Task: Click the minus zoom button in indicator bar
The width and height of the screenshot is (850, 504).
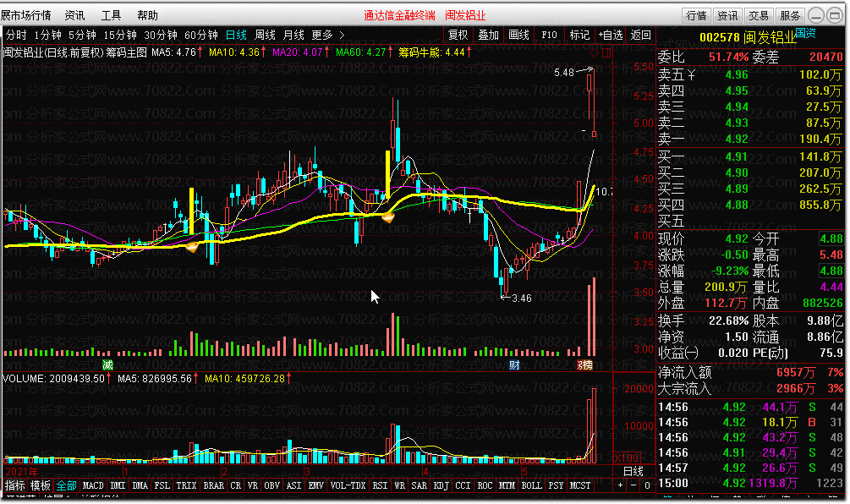Action: pyautogui.click(x=633, y=485)
